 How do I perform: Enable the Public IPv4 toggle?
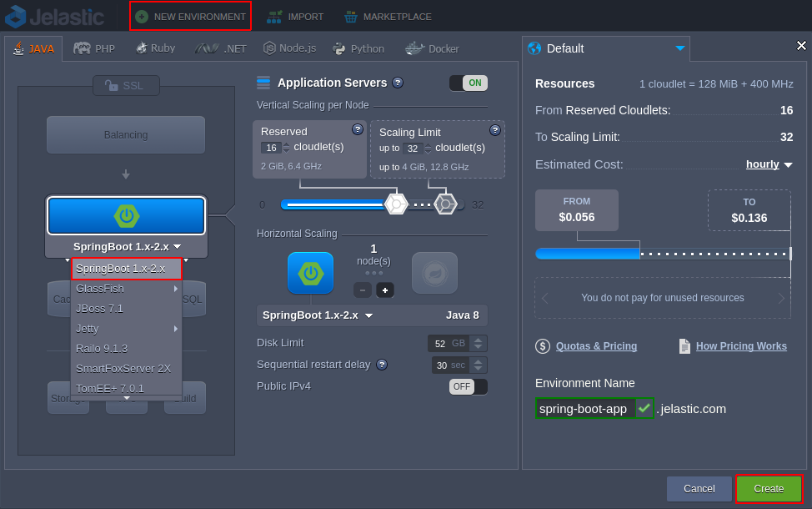[469, 386]
